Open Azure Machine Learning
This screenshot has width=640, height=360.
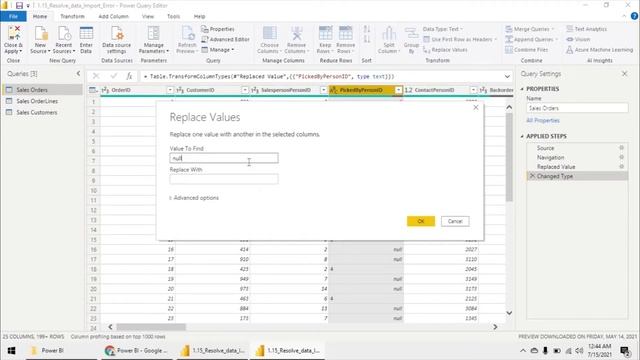(x=600, y=50)
